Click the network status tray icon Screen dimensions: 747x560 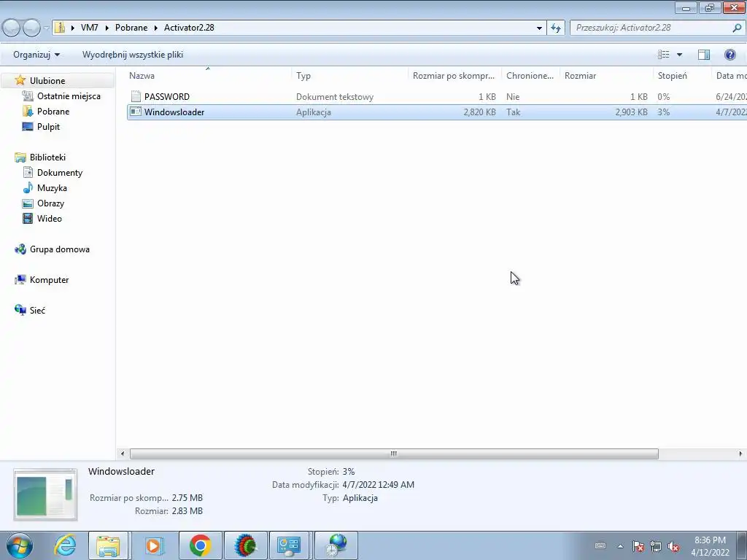pyautogui.click(x=656, y=546)
